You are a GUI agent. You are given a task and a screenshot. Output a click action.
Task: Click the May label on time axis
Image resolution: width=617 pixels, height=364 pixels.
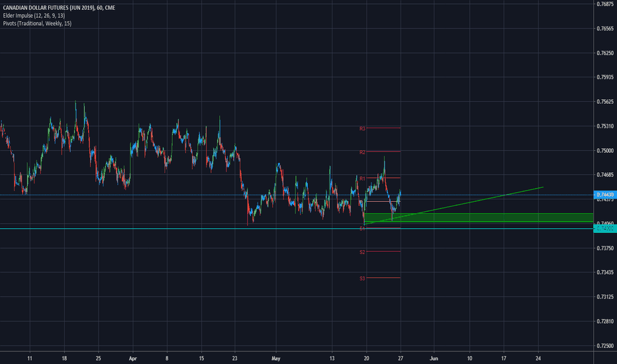tap(276, 359)
